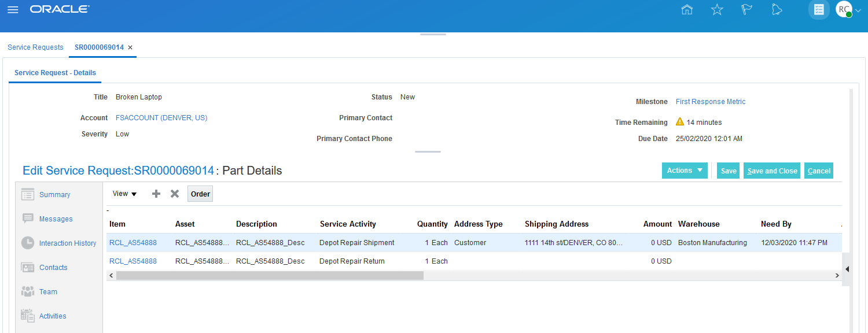868x333 pixels.
Task: Open the View dropdown above the parts table
Action: (124, 194)
